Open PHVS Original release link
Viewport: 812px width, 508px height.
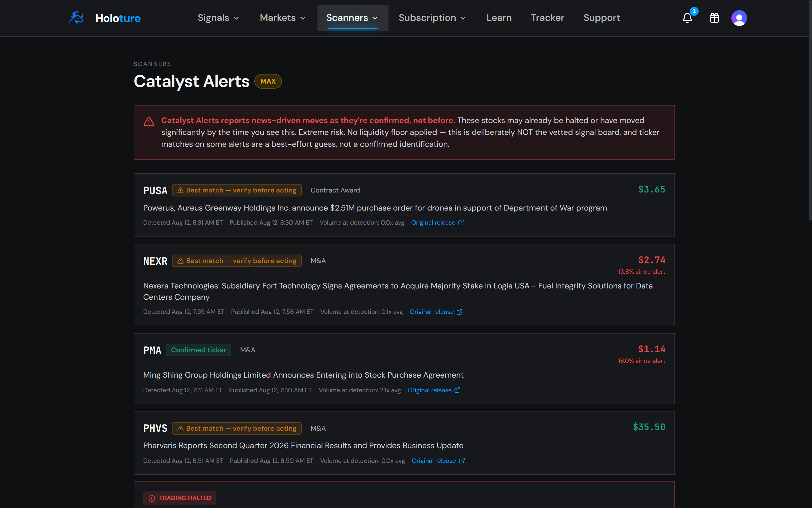pyautogui.click(x=438, y=461)
